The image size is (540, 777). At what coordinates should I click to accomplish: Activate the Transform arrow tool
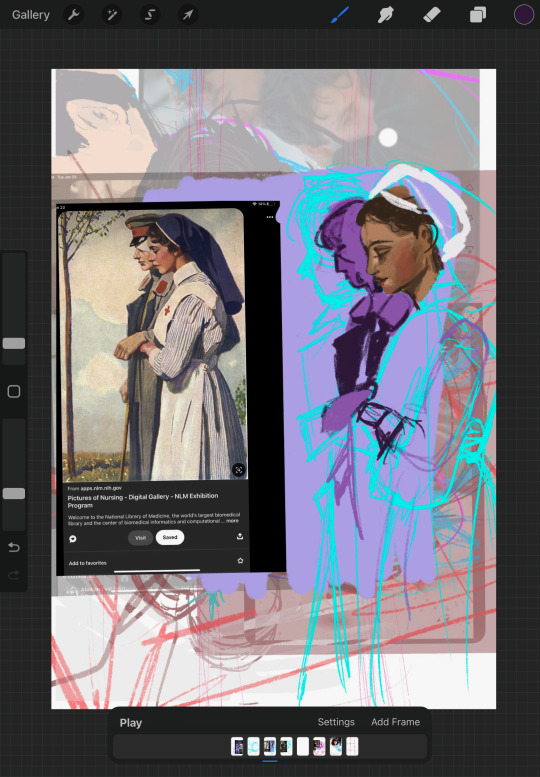click(x=188, y=15)
